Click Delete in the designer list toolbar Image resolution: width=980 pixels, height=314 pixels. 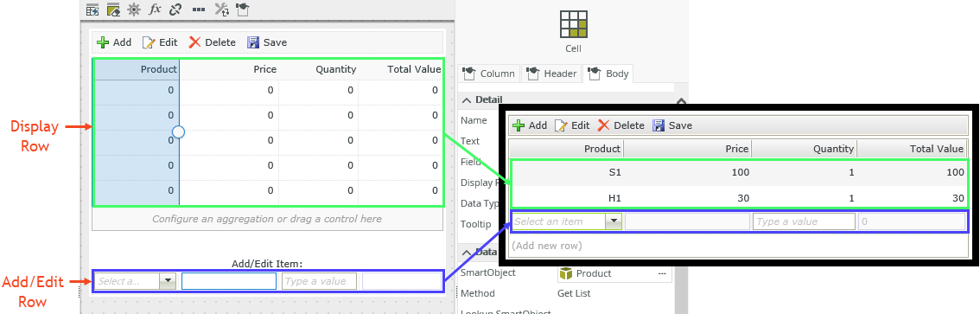click(212, 42)
